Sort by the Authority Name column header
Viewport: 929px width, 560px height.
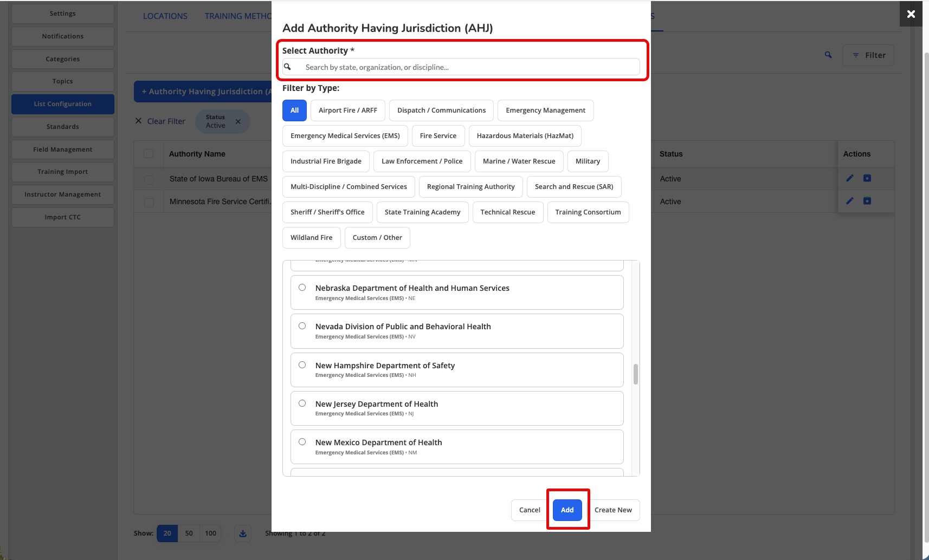[197, 154]
